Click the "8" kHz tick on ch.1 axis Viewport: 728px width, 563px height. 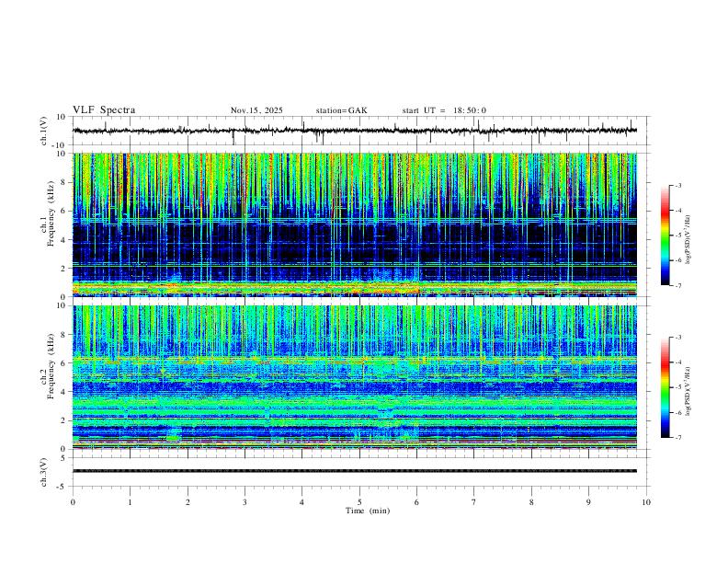[x=64, y=182]
